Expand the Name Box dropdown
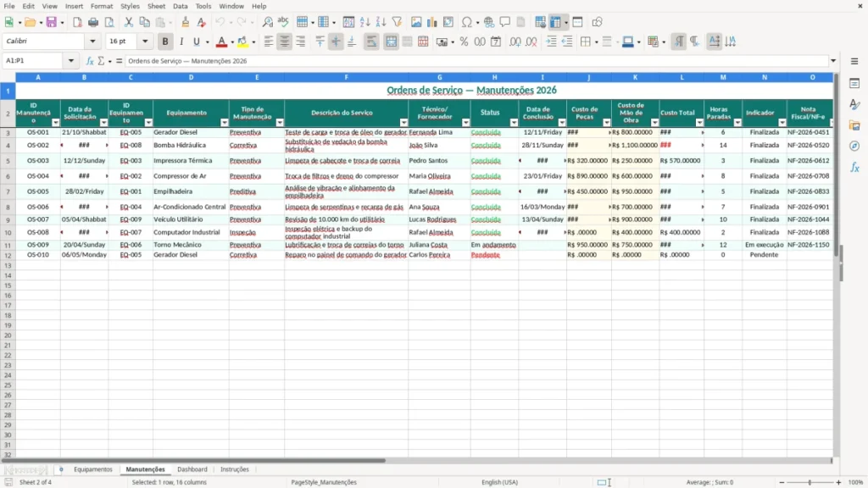The height and width of the screenshot is (488, 868). click(71, 61)
